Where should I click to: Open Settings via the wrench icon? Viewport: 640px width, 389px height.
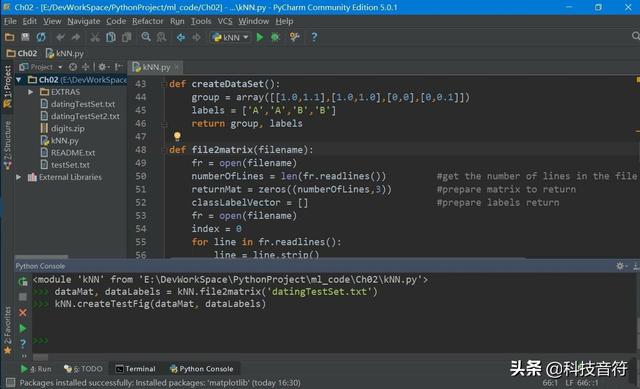tap(294, 37)
